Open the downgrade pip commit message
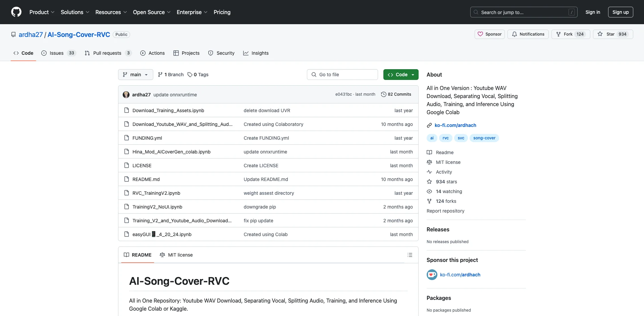Image resolution: width=644 pixels, height=316 pixels. tap(260, 207)
